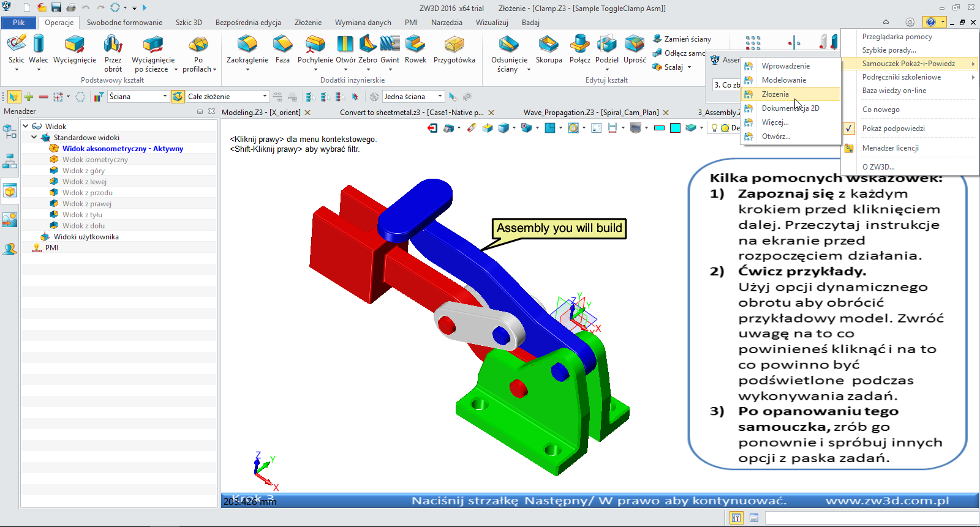Click the red exit arrow icon in view toolbar
The height and width of the screenshot is (527, 980).
pyautogui.click(x=432, y=128)
